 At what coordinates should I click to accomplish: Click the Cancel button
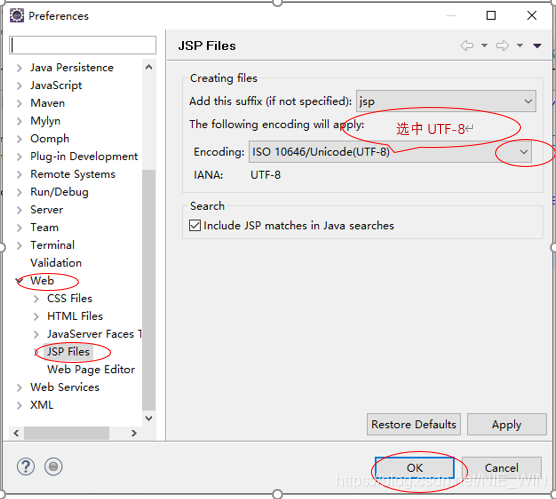pos(502,468)
